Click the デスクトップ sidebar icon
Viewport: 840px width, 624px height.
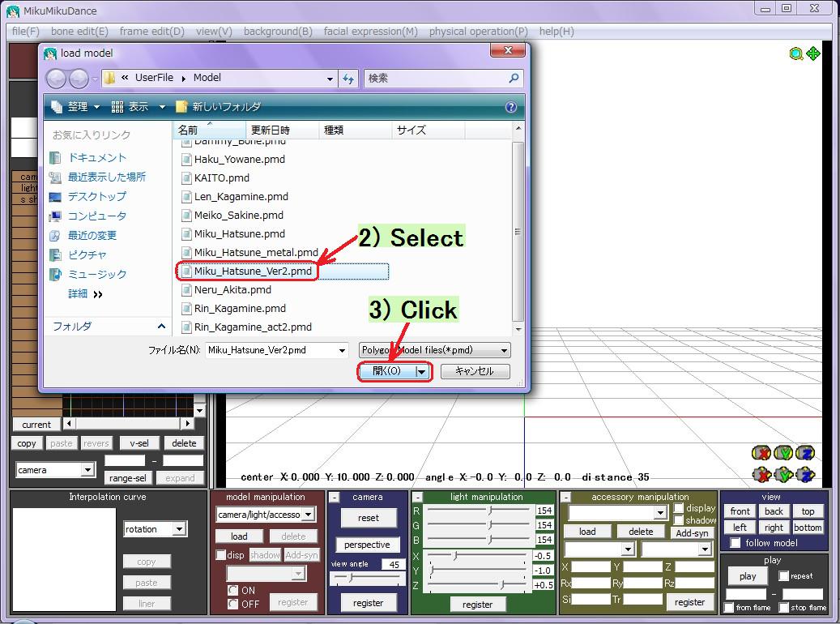pos(55,197)
